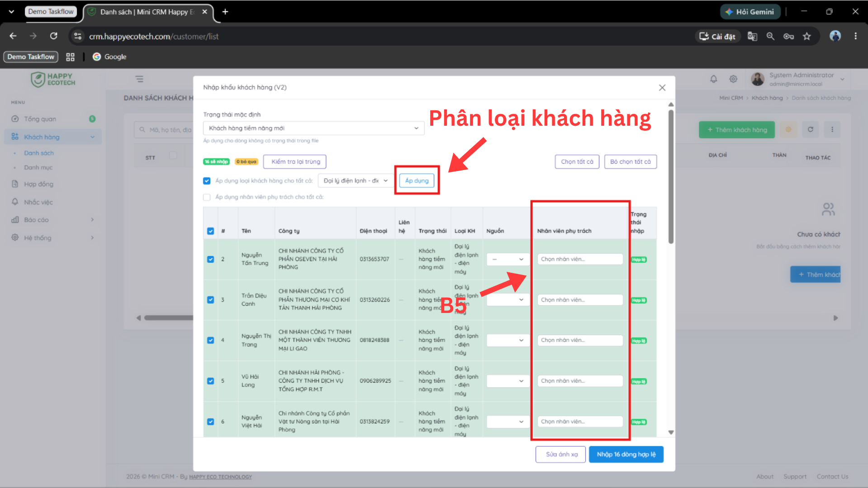Image resolution: width=868 pixels, height=488 pixels.
Task: Open the three-dot options in customer list toolbar
Action: 832,130
